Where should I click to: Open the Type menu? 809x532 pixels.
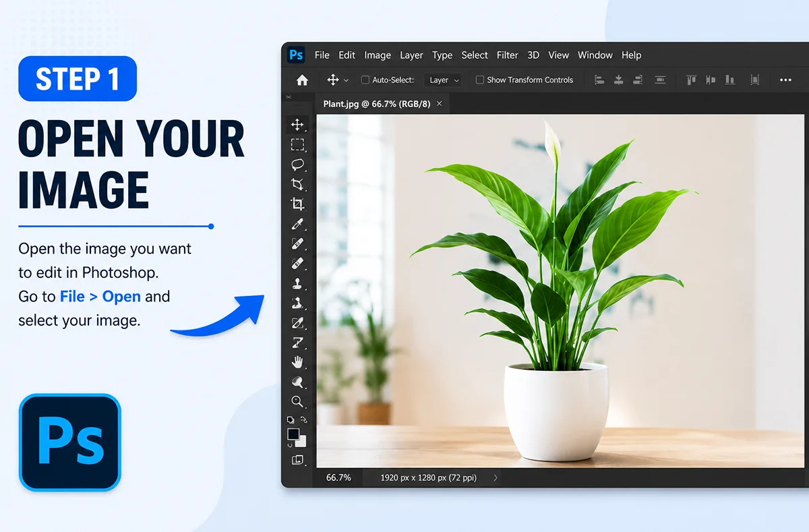click(x=442, y=55)
